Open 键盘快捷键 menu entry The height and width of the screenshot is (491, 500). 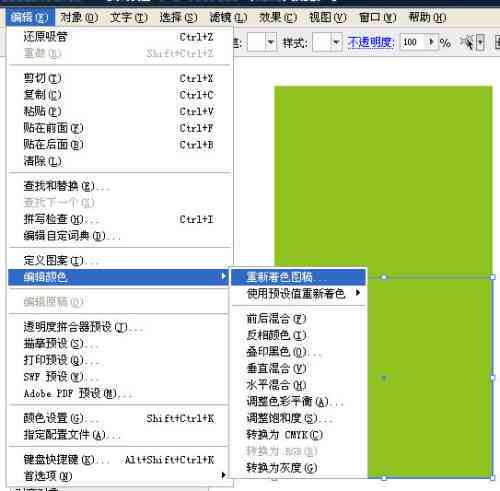[119, 460]
